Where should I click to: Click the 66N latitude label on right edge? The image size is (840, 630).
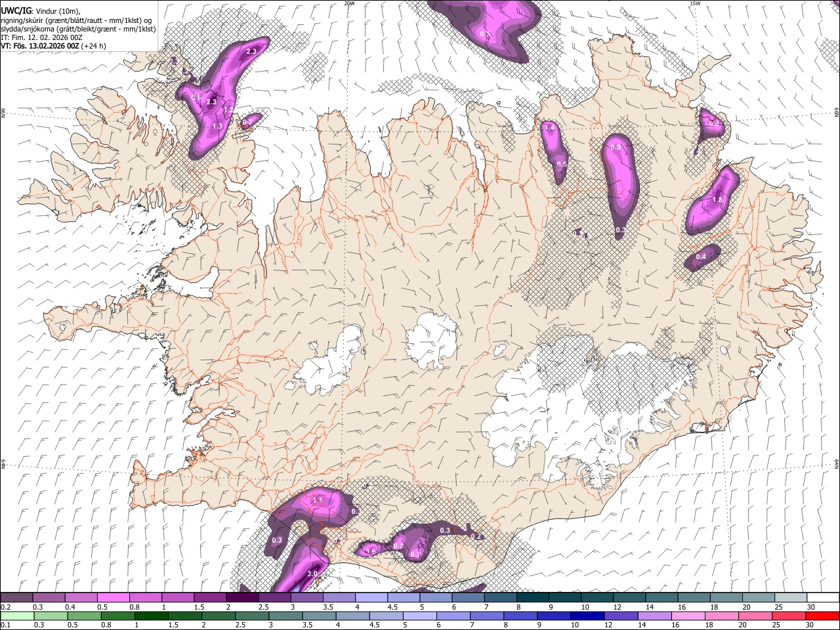(836, 113)
